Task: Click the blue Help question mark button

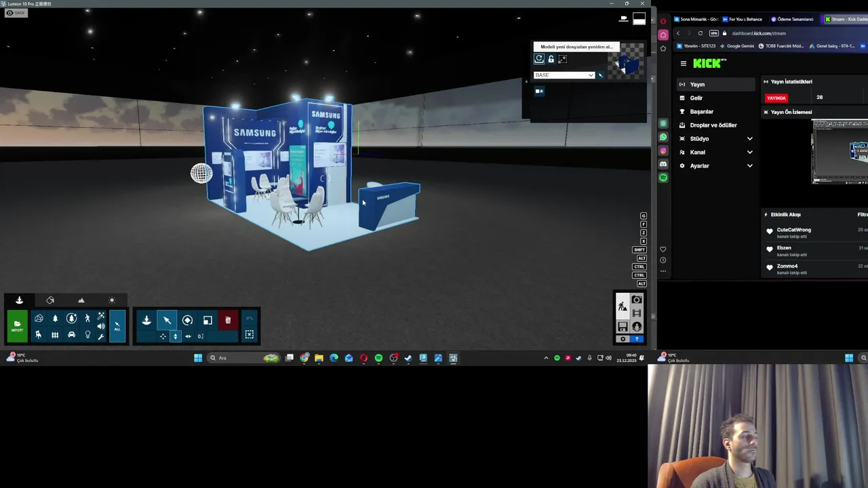Action: coord(636,339)
